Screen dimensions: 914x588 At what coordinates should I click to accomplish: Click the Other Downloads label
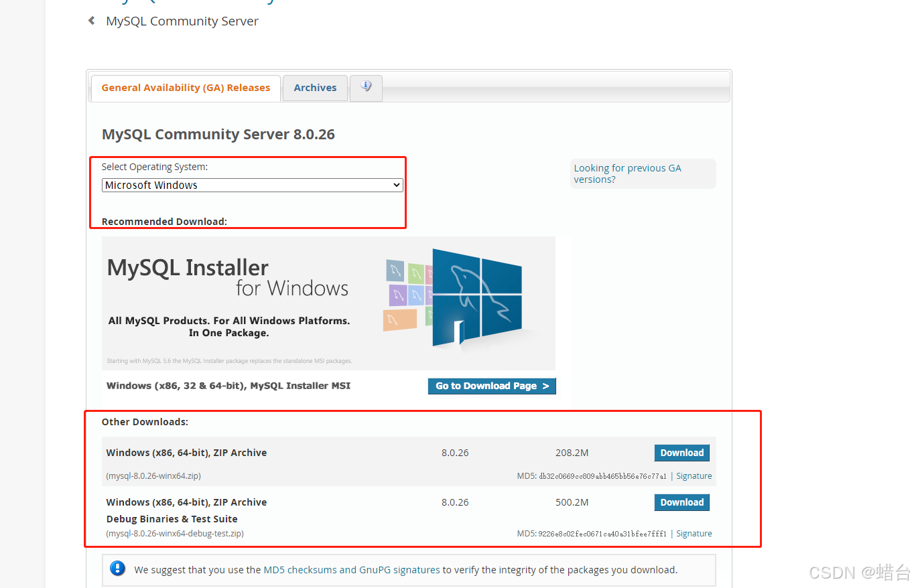coord(145,422)
